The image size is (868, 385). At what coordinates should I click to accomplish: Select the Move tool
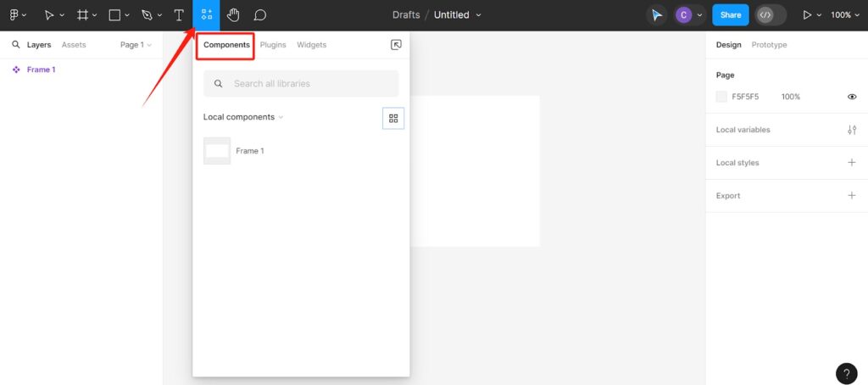pos(48,15)
